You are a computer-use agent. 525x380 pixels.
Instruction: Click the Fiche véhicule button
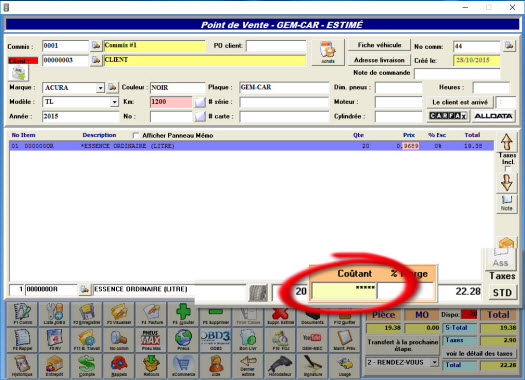(379, 45)
